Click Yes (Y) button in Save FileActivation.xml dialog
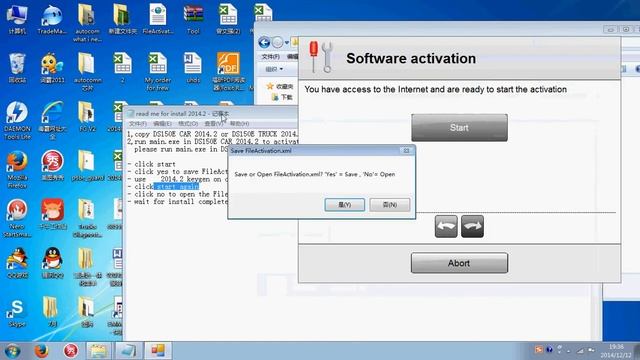 click(344, 204)
